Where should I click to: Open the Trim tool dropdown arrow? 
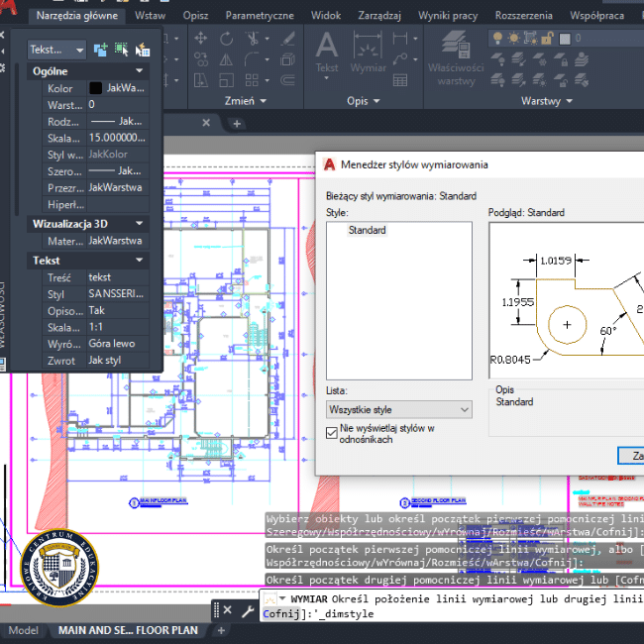(x=268, y=39)
